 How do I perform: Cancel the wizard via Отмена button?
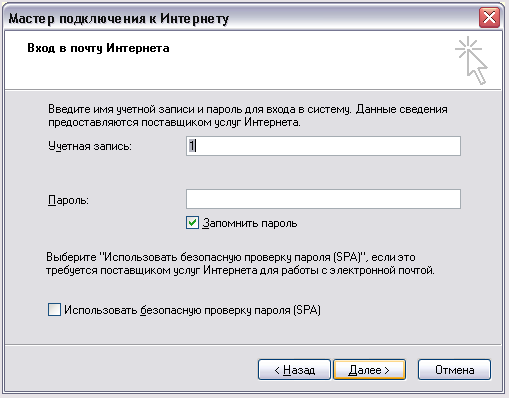tap(454, 370)
